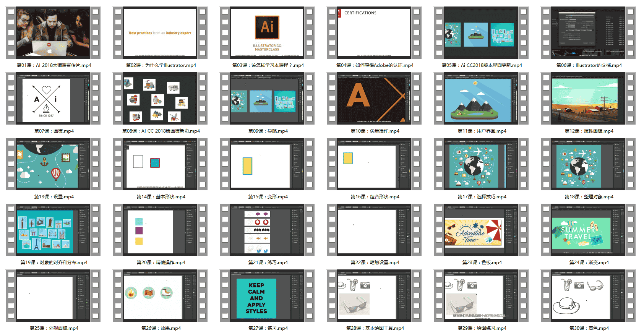Click file name 第03课：该怎样学习本课程？.mp4

[x=268, y=65]
